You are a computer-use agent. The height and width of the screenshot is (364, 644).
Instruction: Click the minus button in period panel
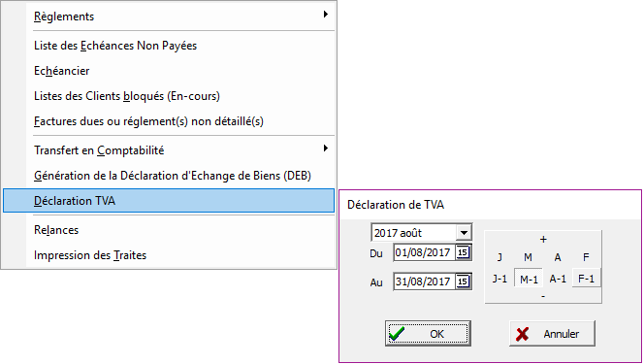pos(543,296)
